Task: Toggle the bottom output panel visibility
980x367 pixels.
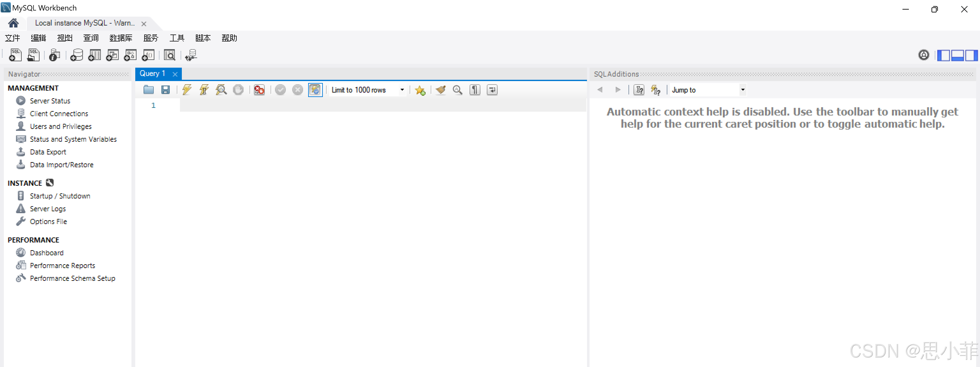Action: 957,55
